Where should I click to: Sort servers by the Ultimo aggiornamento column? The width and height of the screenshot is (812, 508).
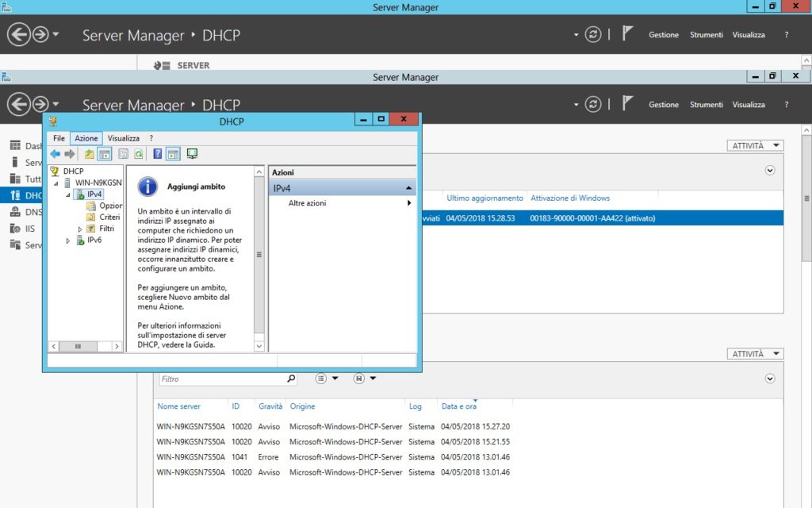point(485,198)
